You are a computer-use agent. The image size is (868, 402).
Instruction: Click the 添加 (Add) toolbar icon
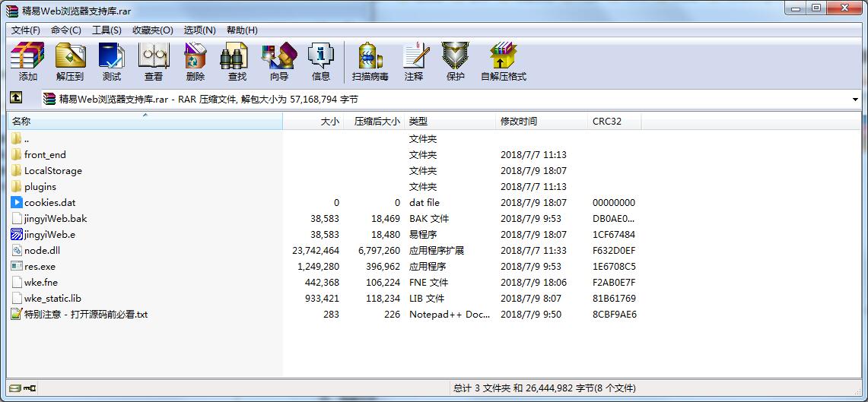[x=27, y=55]
